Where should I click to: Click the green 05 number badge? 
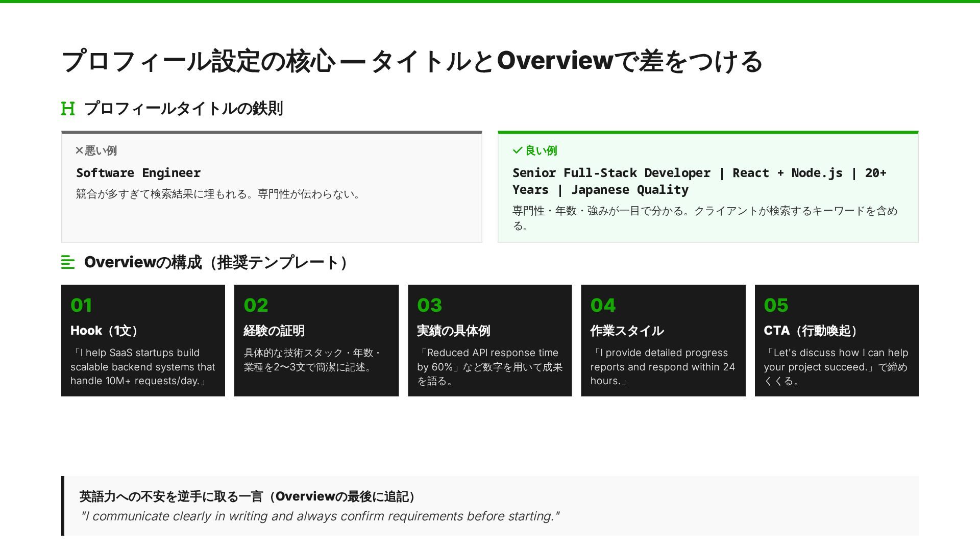[776, 305]
